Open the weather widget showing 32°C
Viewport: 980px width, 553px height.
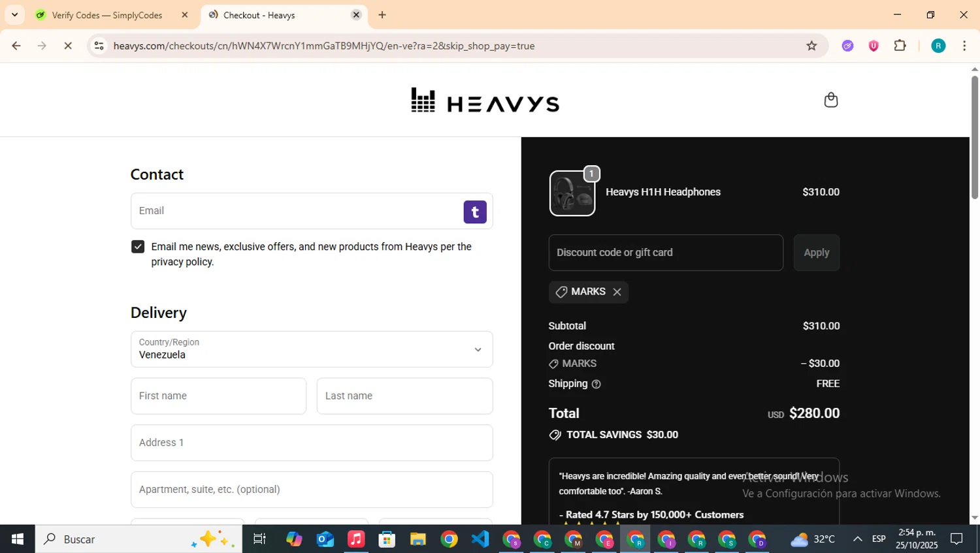pyautogui.click(x=813, y=539)
